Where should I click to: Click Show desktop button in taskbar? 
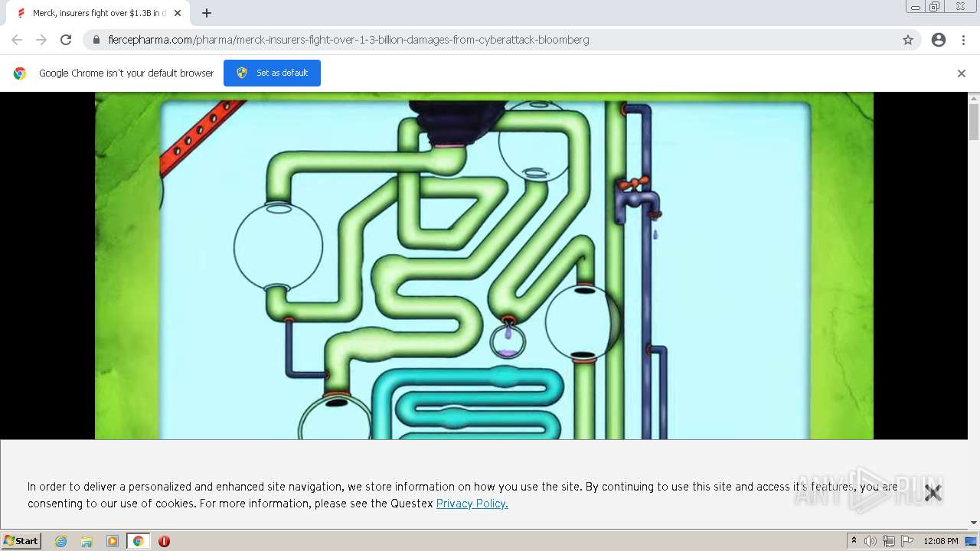click(x=972, y=541)
